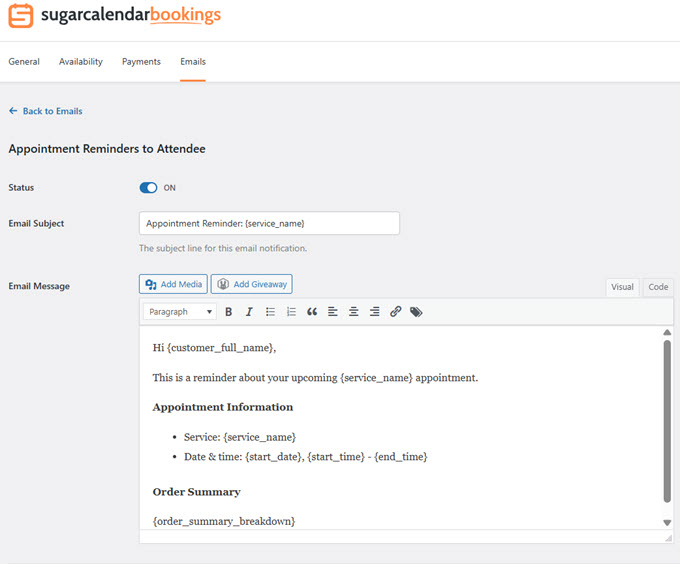Open the smart tags icon
The height and width of the screenshot is (564, 680).
416,312
